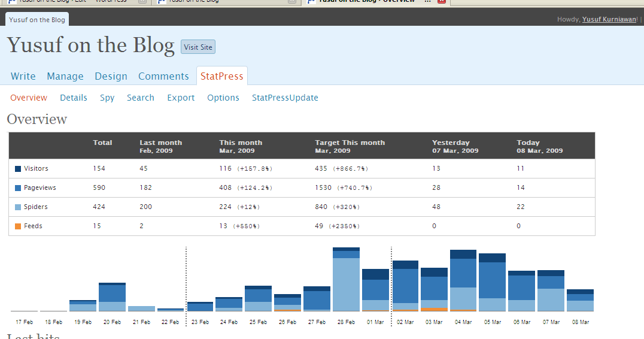Open the Manage menu
Image resolution: width=644 pixels, height=339 pixels.
(x=65, y=76)
